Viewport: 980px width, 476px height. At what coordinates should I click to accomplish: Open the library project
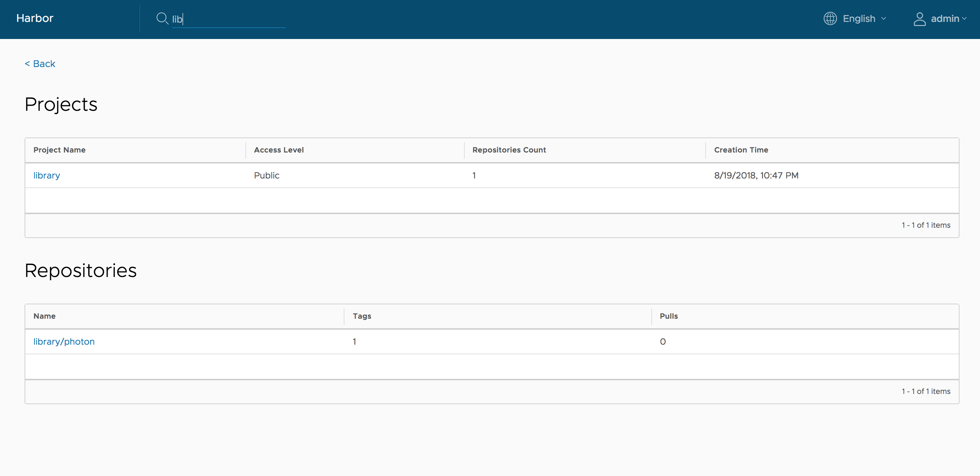(x=46, y=175)
